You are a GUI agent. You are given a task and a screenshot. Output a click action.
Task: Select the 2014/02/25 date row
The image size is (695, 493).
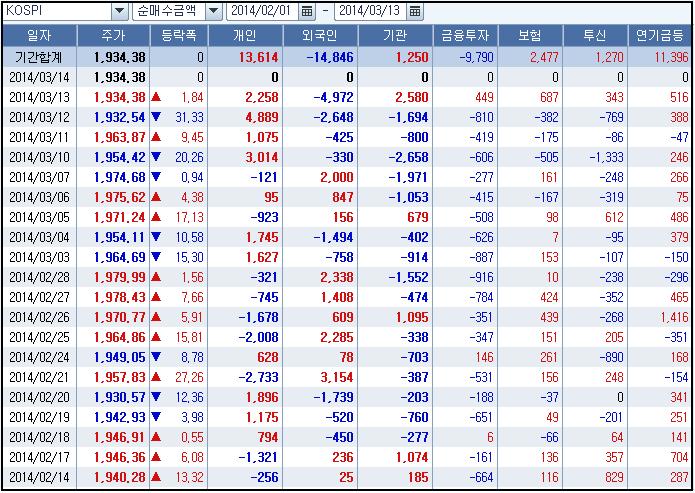[x=39, y=337]
